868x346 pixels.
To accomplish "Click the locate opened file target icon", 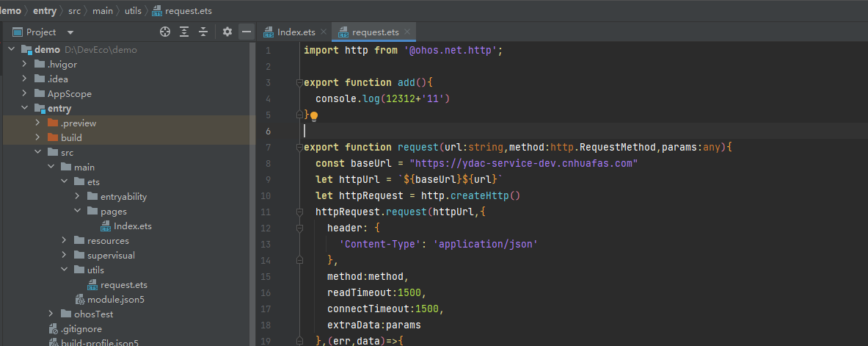I will tap(164, 32).
